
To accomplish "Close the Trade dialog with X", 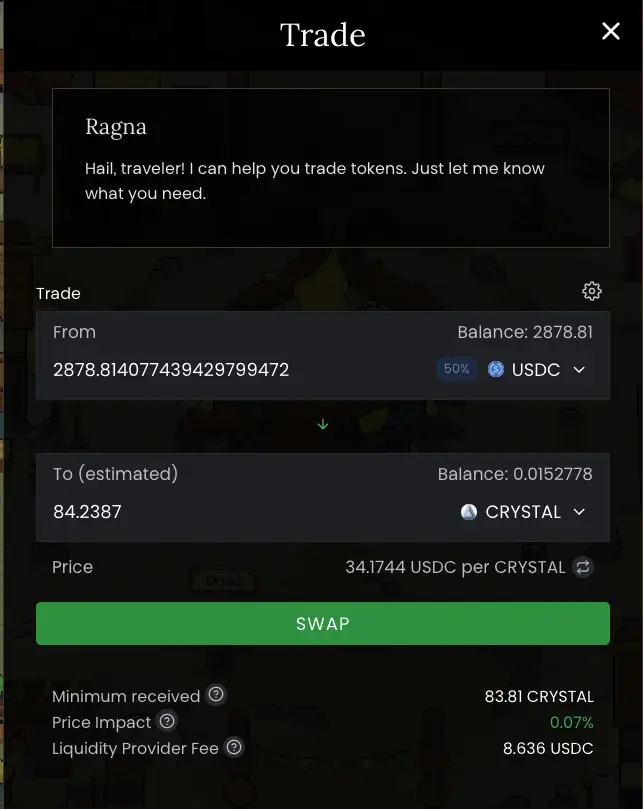I will click(611, 32).
